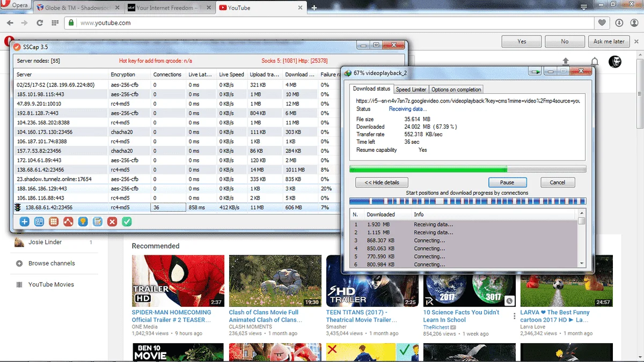This screenshot has height=362, width=644.
Task: Open the Opera menu button
Action: point(16,5)
